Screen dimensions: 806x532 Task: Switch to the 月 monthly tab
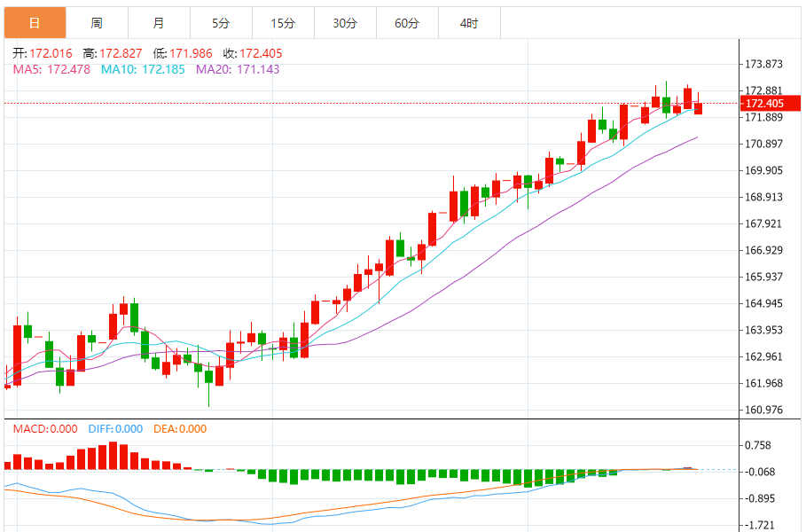(x=160, y=23)
